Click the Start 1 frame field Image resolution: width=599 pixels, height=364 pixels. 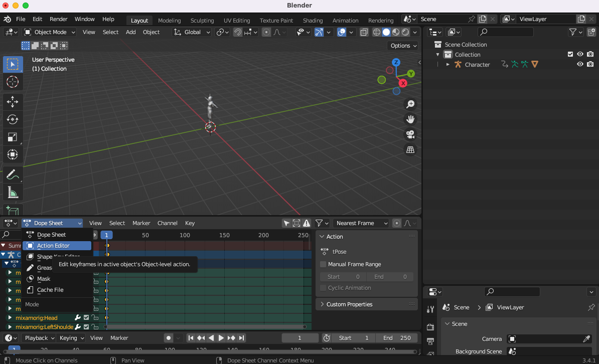[x=354, y=338]
